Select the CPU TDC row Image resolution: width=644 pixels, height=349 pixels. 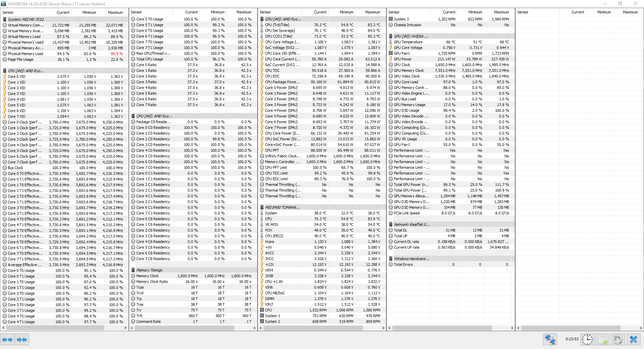[322, 70]
